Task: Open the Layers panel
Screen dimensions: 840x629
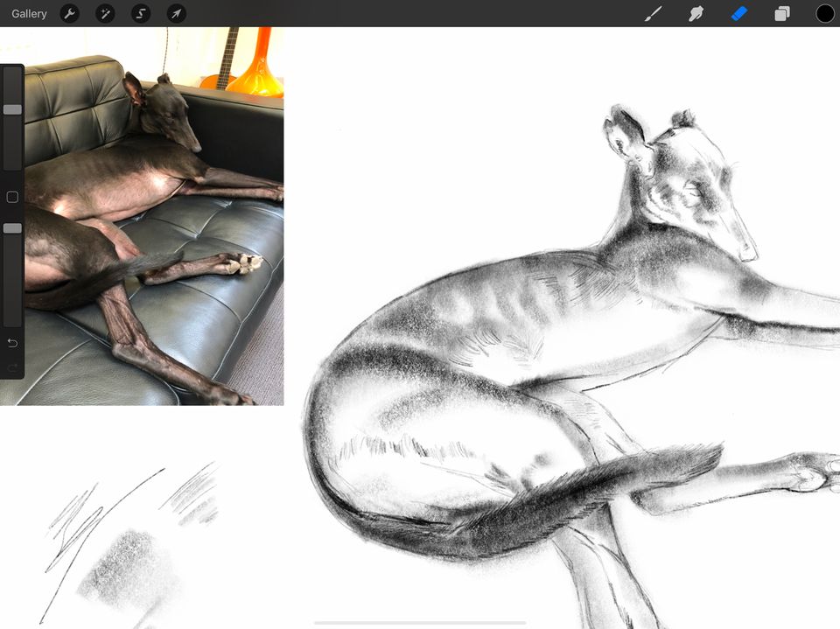Action: click(780, 13)
